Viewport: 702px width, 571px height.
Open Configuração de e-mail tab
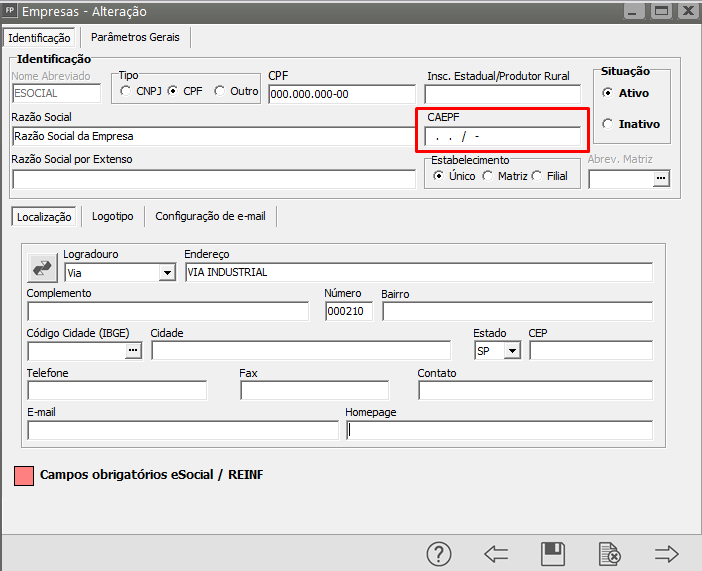[x=210, y=216]
